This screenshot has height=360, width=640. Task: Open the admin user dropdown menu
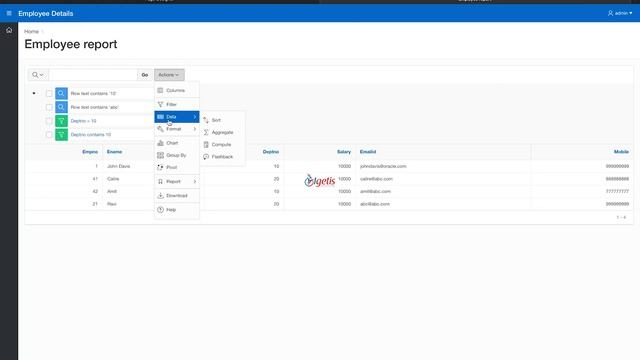pos(620,13)
